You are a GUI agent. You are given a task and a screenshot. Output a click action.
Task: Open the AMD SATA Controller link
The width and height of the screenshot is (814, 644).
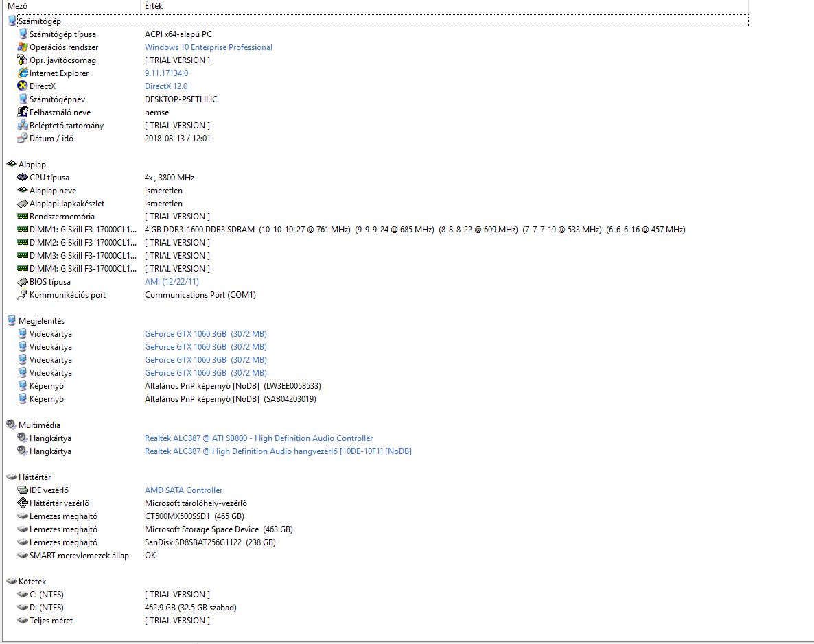tap(183, 490)
